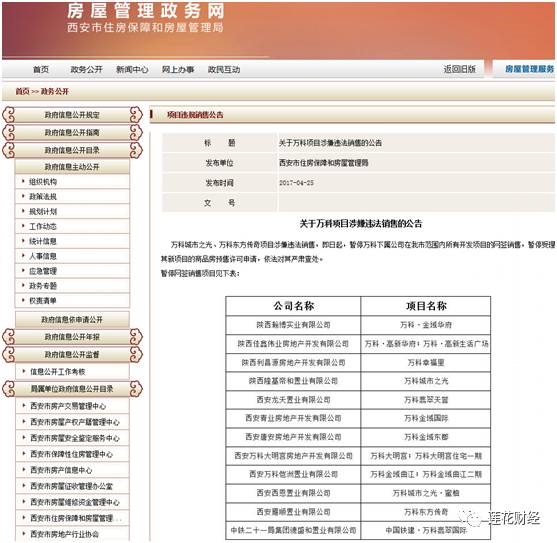557x543 pixels.
Task: Open the 西安市房屋维修资金管理中心 link
Action: click(75, 502)
